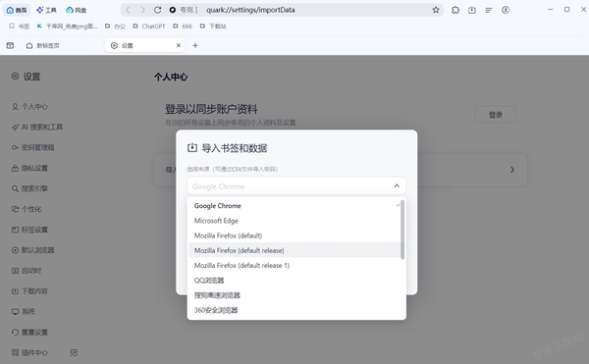Open 密码管理箱 settings
This screenshot has width=589, height=364.
click(x=33, y=147)
